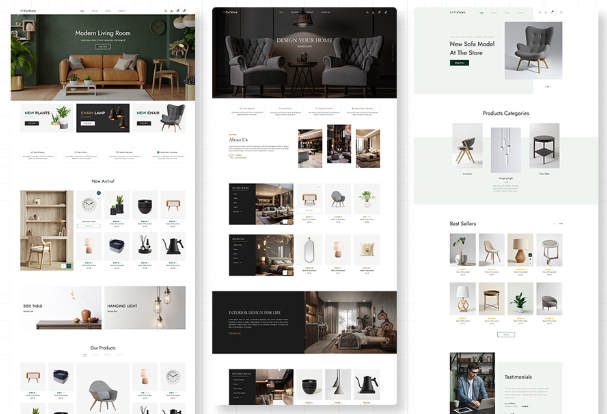Open the dark page's logo in the header
The image size is (607, 414).
[x=230, y=12]
